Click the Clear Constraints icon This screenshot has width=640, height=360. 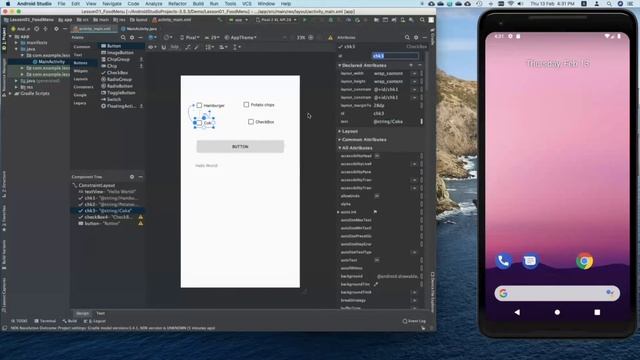(187, 47)
